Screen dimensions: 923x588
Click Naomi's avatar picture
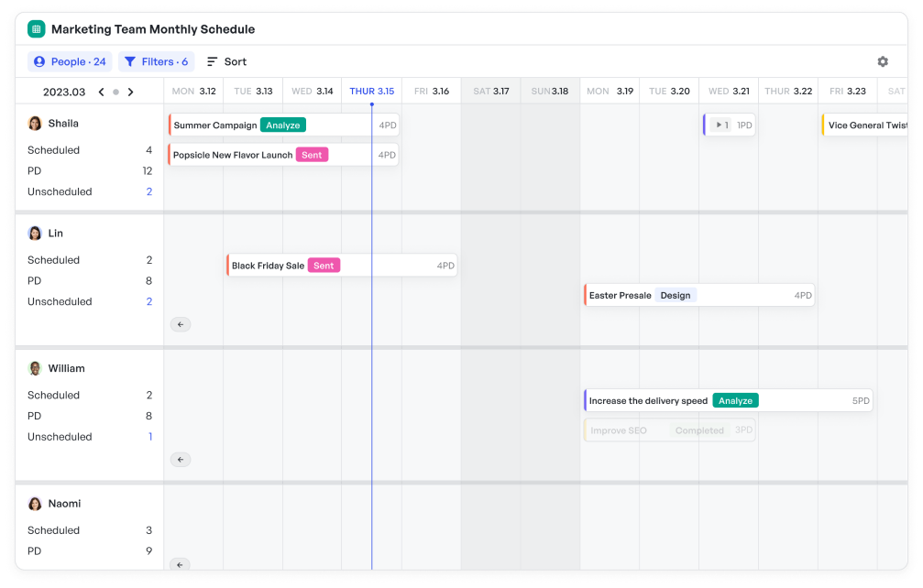click(35, 504)
